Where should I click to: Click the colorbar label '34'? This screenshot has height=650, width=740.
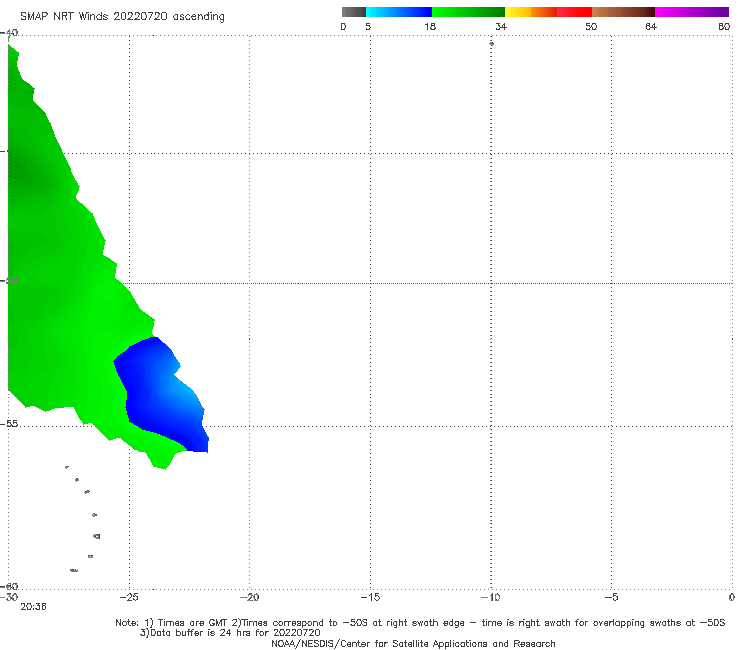coord(501,26)
